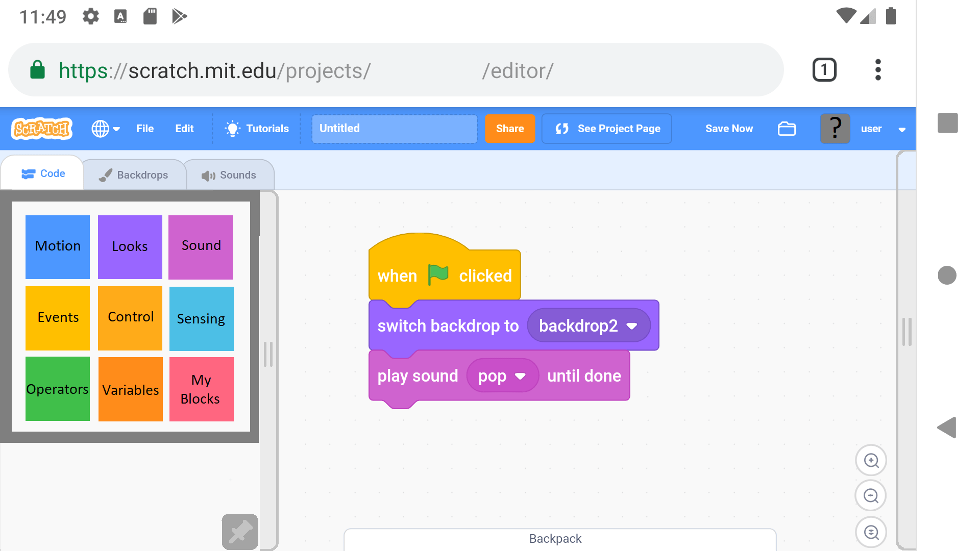
Task: Click See Project Page button
Action: point(606,129)
